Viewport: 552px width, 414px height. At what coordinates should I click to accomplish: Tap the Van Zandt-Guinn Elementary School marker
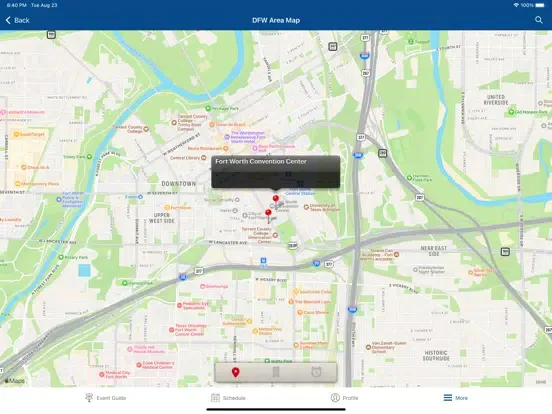pos(368,347)
